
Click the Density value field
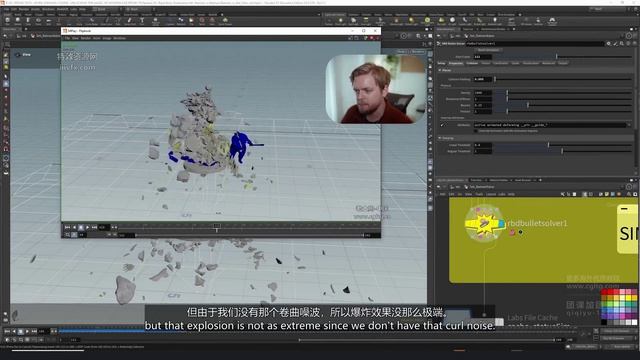click(x=483, y=93)
